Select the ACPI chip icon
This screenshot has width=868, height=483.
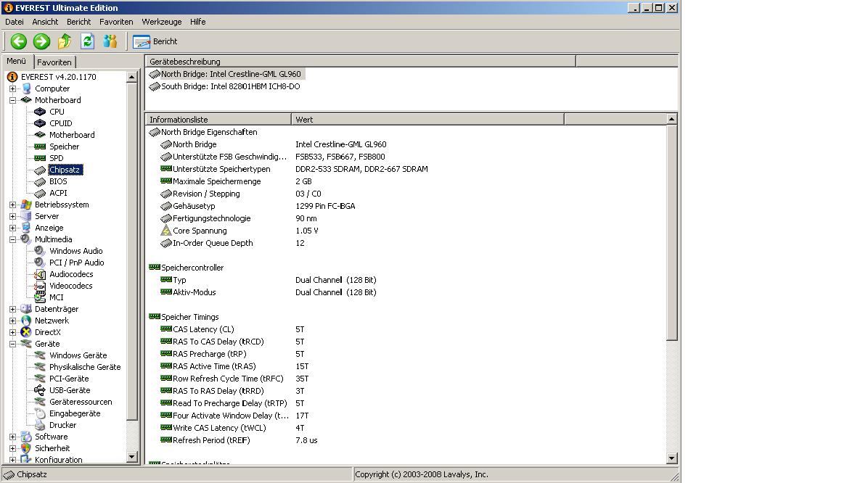[40, 193]
